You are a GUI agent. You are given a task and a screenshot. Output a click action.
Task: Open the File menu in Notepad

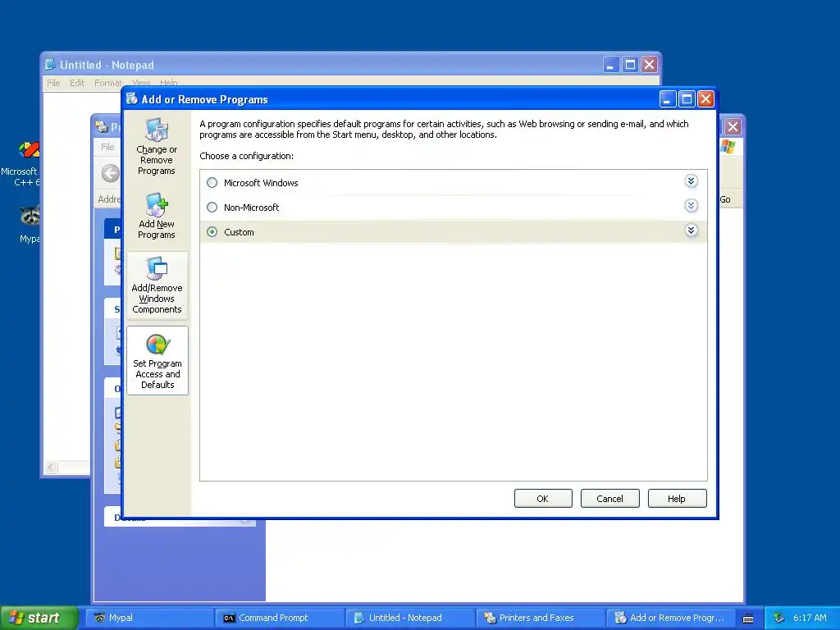pyautogui.click(x=53, y=83)
